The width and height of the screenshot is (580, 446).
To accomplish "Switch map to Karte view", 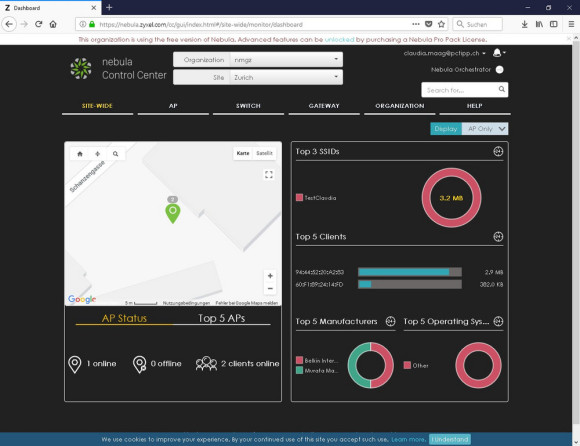I will pyautogui.click(x=243, y=153).
